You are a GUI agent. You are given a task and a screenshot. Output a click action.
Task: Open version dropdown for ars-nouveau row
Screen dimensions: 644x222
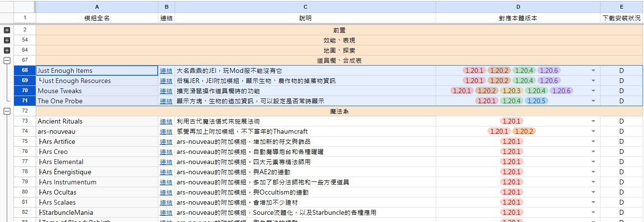point(593,132)
